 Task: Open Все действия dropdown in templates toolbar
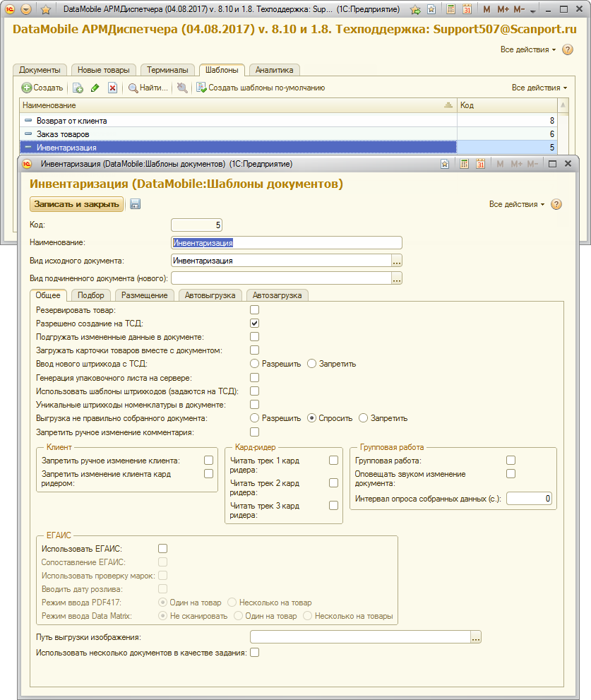539,88
